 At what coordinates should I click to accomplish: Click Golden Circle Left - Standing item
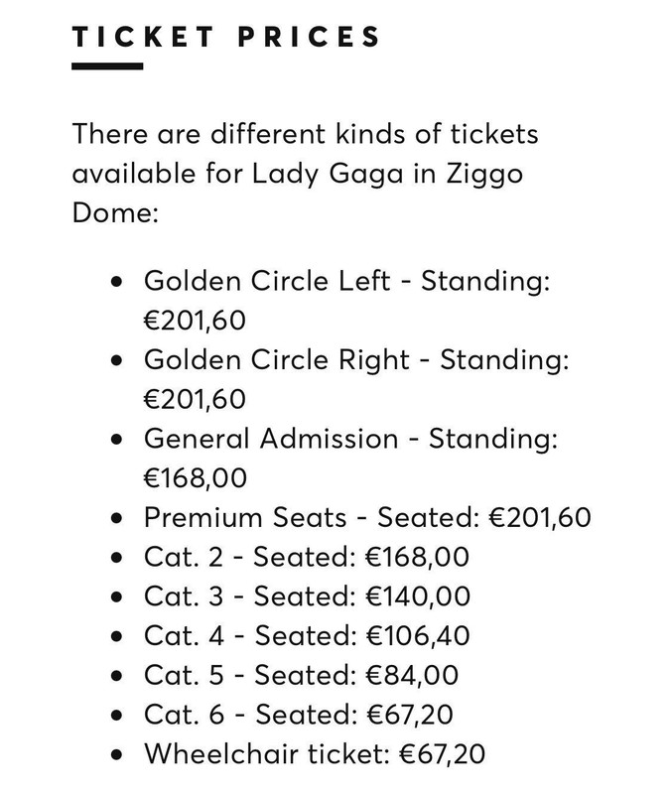coord(346,301)
